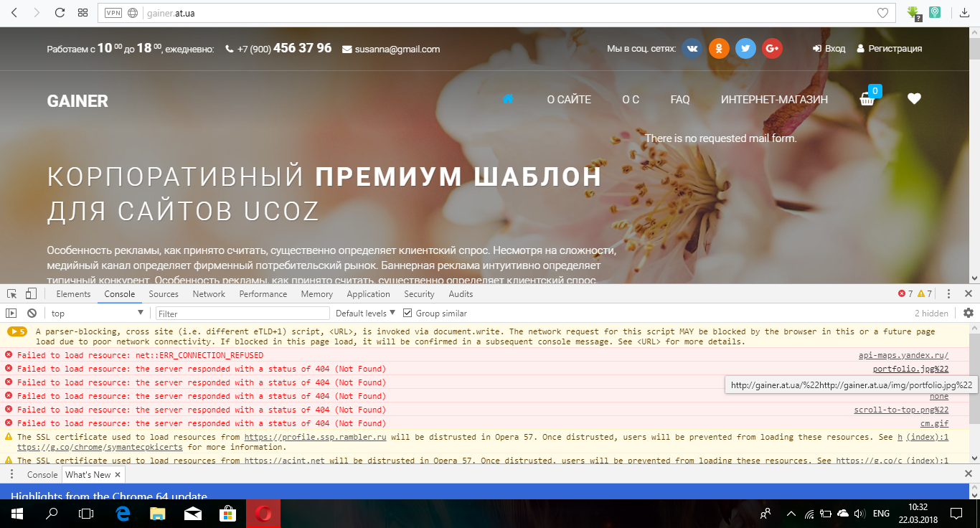The height and width of the screenshot is (528, 980).
Task: Open the Elements tab in DevTools
Action: [73, 294]
